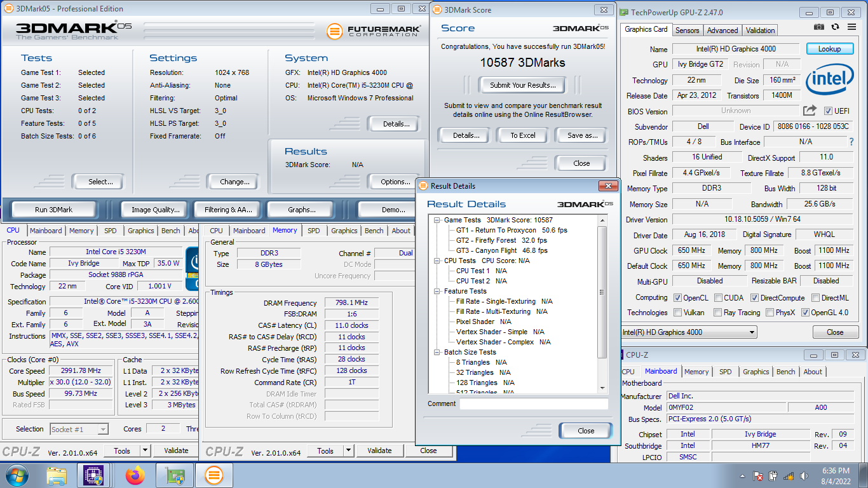Open the Graphics tab in the CPU-Z CPU window
The image size is (868, 488).
click(x=140, y=231)
